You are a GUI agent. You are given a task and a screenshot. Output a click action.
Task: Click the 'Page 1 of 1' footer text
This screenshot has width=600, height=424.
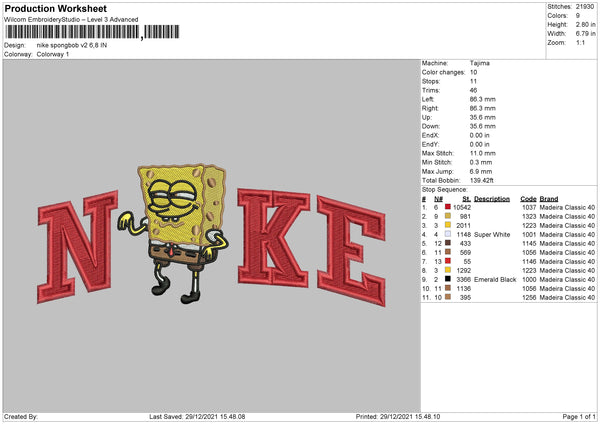[579, 416]
